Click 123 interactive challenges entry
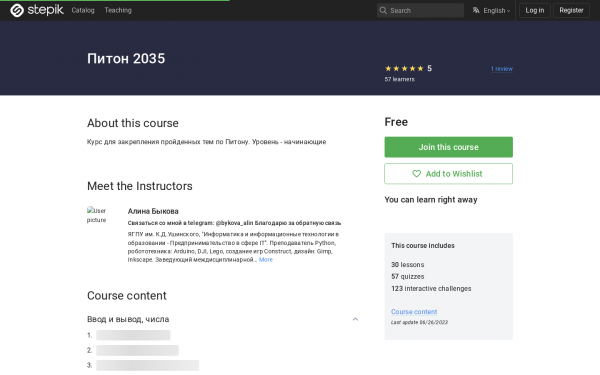This screenshot has height=375, width=600. tap(431, 289)
